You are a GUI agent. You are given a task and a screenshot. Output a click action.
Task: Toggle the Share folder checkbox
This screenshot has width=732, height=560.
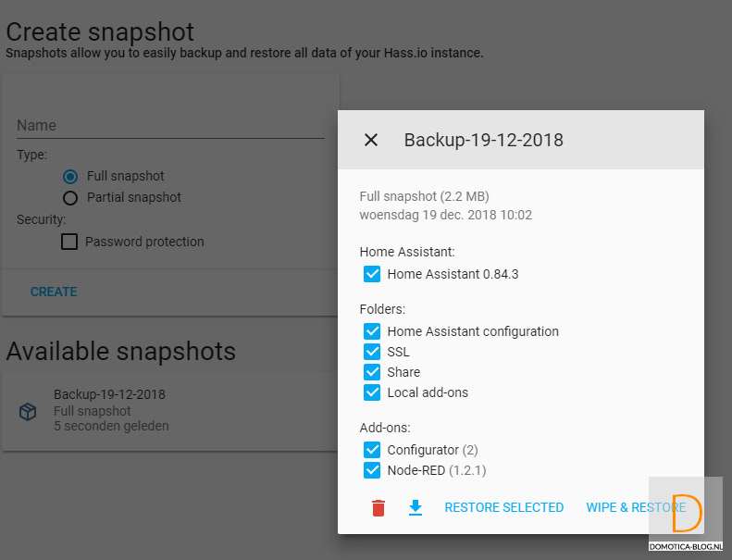372,372
